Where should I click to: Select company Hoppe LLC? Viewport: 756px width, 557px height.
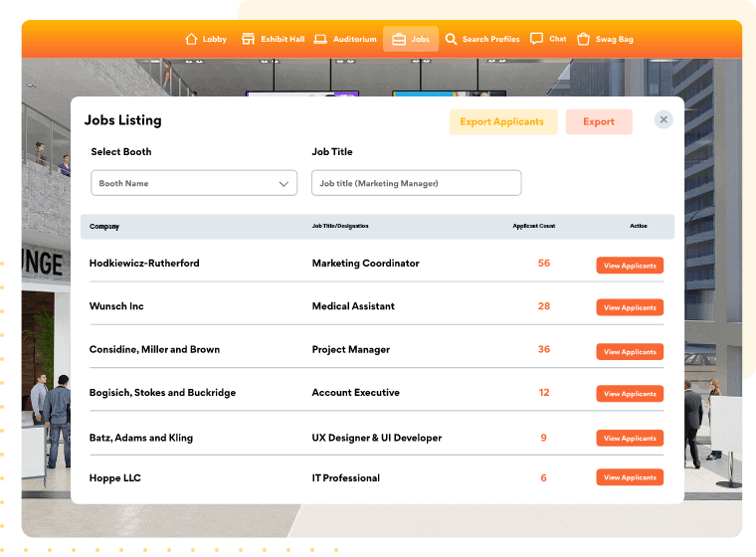[114, 477]
